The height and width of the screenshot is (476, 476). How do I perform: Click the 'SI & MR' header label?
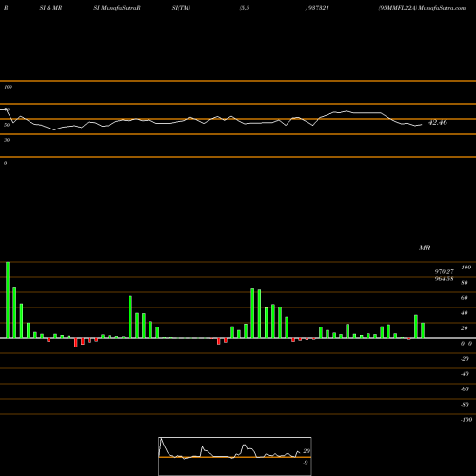pos(50,8)
